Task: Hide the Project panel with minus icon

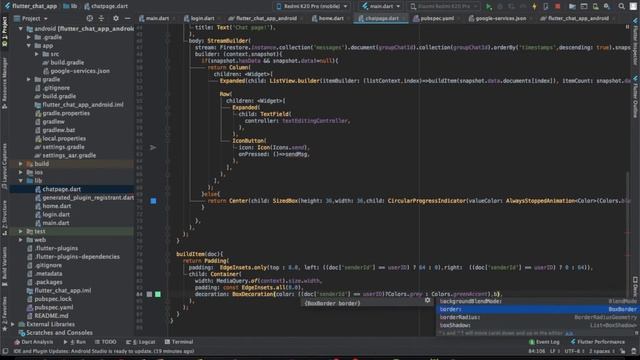Action: [x=127, y=18]
